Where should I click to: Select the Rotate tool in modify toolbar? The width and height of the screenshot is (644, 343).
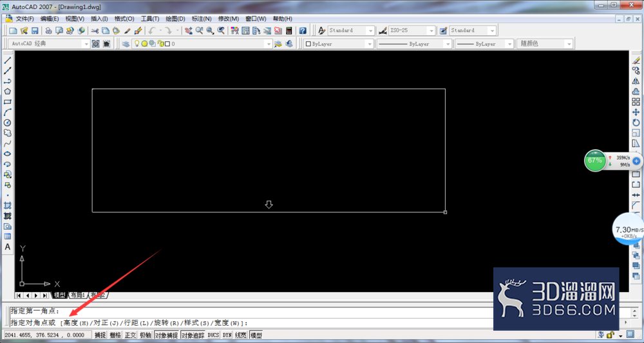click(636, 123)
